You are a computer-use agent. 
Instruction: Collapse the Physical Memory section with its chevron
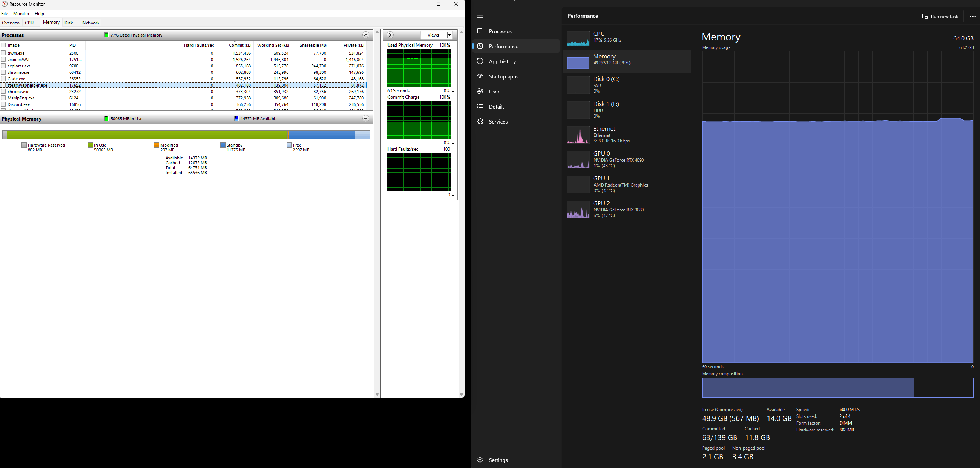coord(365,118)
